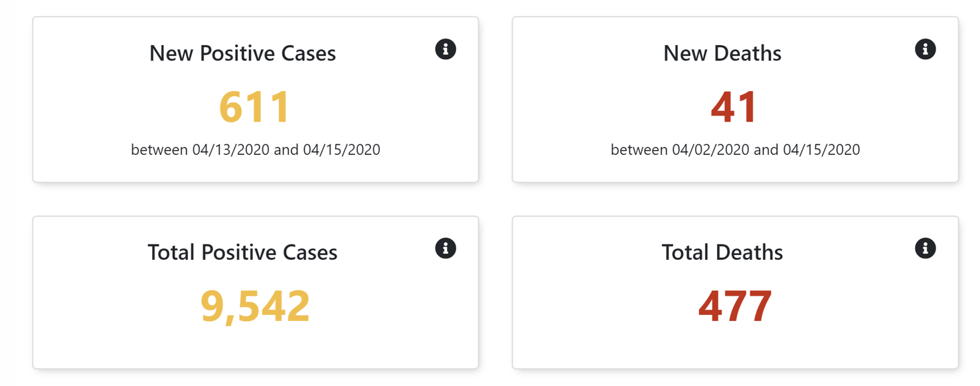Click the word 'and' under New Deaths
This screenshot has height=386, width=980.
tap(766, 149)
